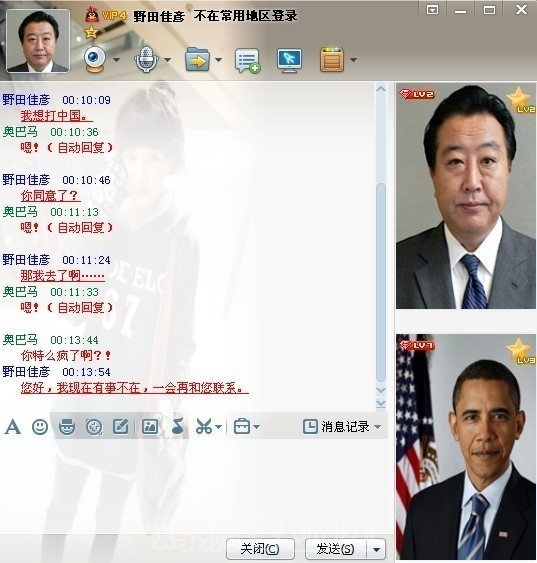Start a voice call with microphone icon

pyautogui.click(x=146, y=59)
